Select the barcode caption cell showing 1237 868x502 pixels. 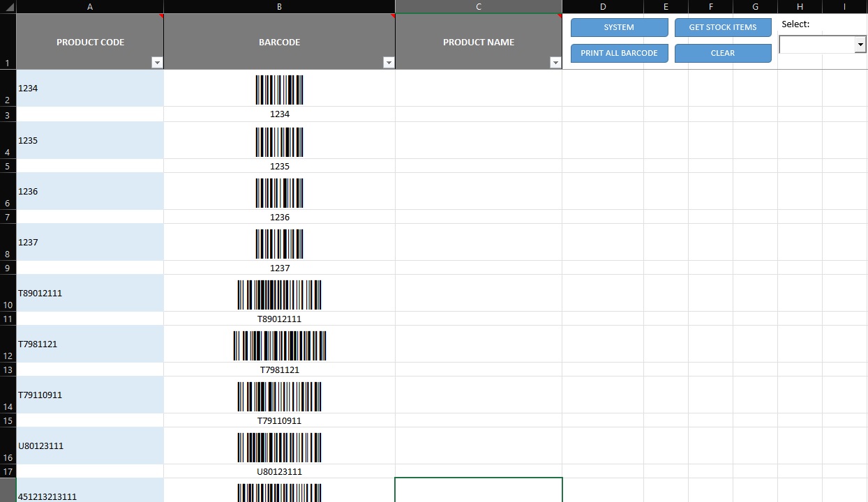pos(279,268)
